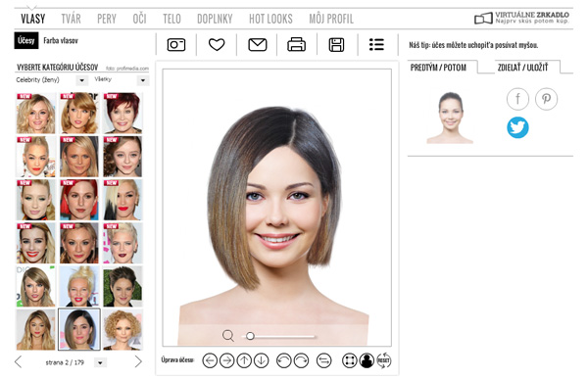The width and height of the screenshot is (588, 380).
Task: Adjust the zoom slider handle
Action: [250, 336]
